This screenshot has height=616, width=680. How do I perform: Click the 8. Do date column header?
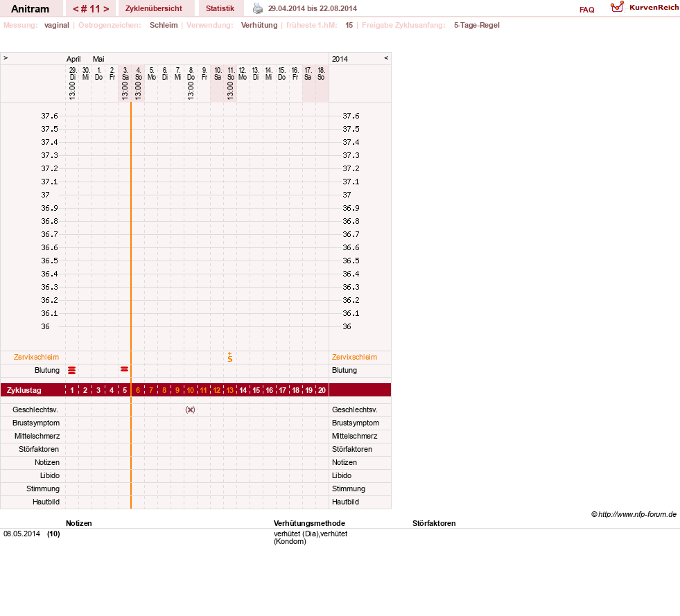click(191, 73)
